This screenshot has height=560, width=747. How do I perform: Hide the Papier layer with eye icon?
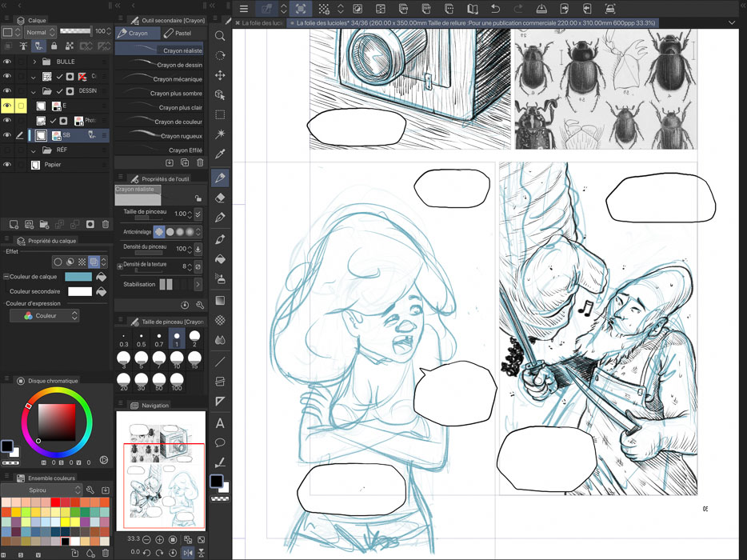tap(7, 165)
